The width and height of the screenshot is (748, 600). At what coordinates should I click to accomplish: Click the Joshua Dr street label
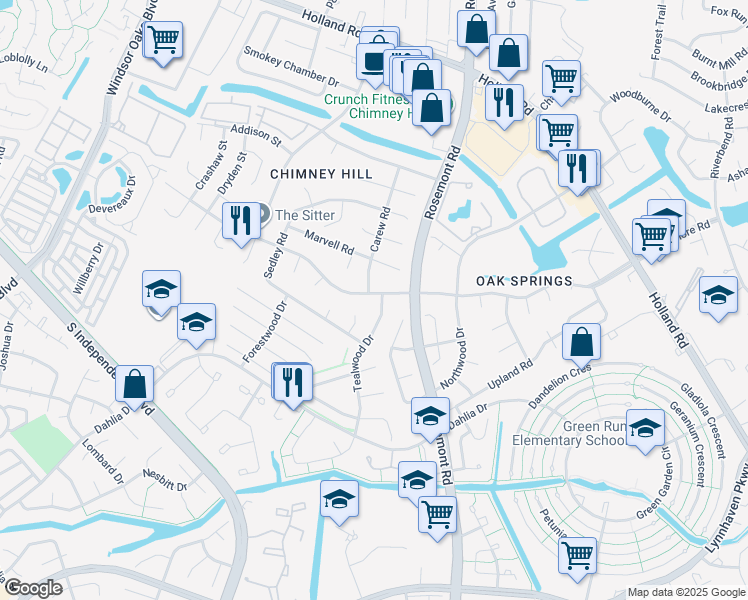click(6, 347)
